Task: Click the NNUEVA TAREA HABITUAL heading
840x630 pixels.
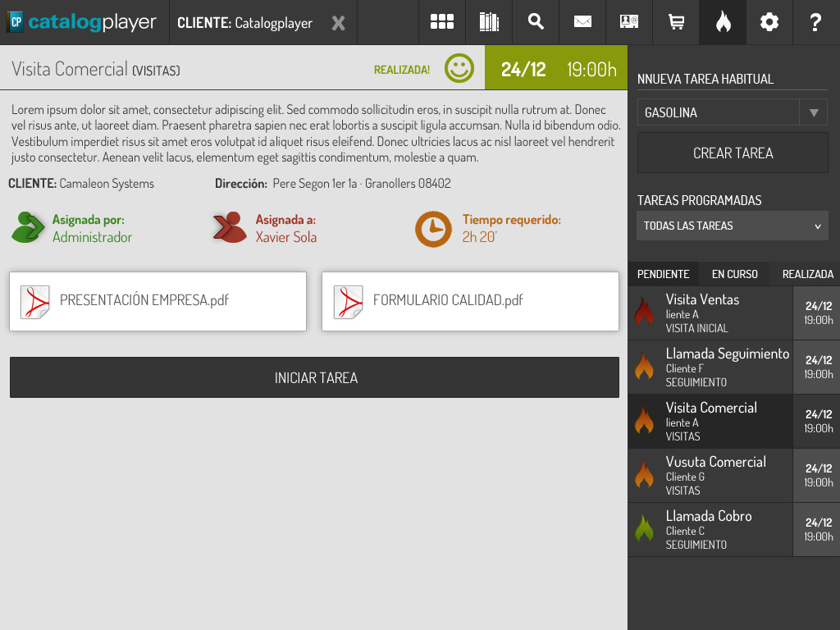Action: click(705, 79)
